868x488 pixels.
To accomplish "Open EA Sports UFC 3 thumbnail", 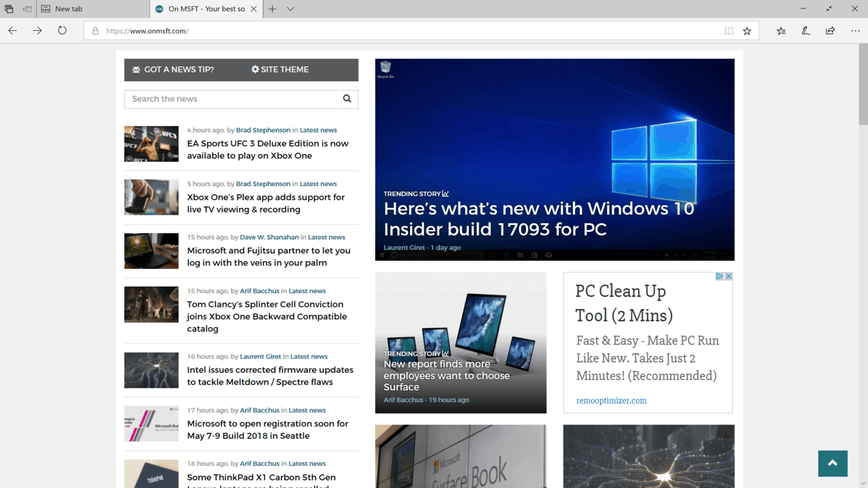I will click(151, 144).
